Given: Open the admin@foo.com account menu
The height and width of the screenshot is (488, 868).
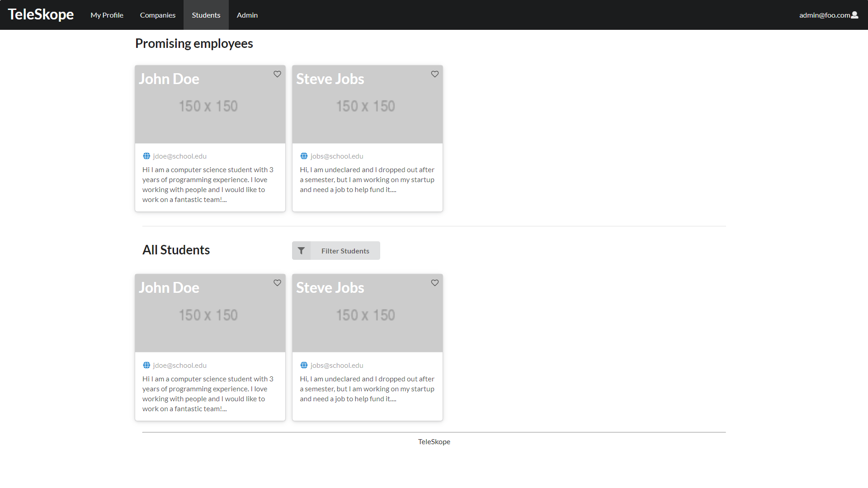Looking at the screenshot, I should (x=829, y=15).
